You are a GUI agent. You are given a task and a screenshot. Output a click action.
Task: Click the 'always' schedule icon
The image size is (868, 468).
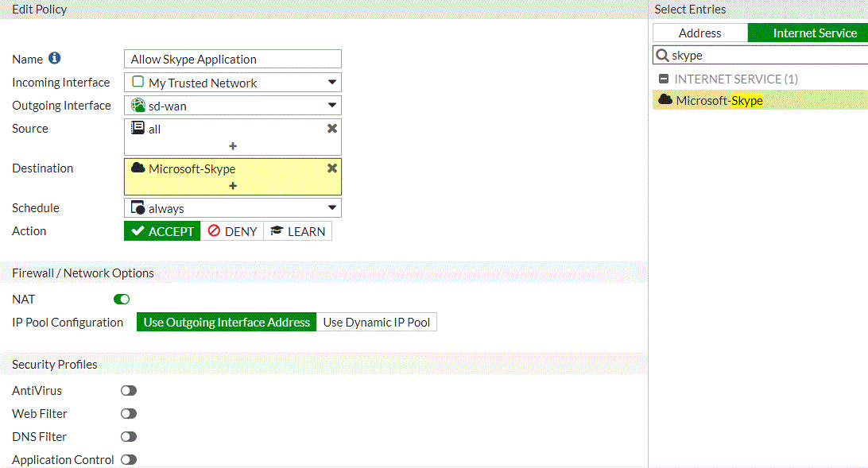(138, 208)
